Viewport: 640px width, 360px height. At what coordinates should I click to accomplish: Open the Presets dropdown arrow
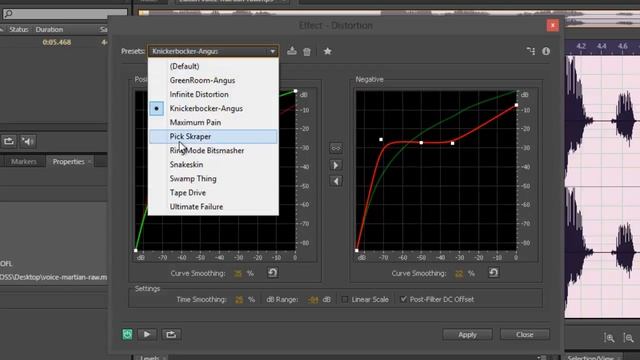click(x=272, y=51)
